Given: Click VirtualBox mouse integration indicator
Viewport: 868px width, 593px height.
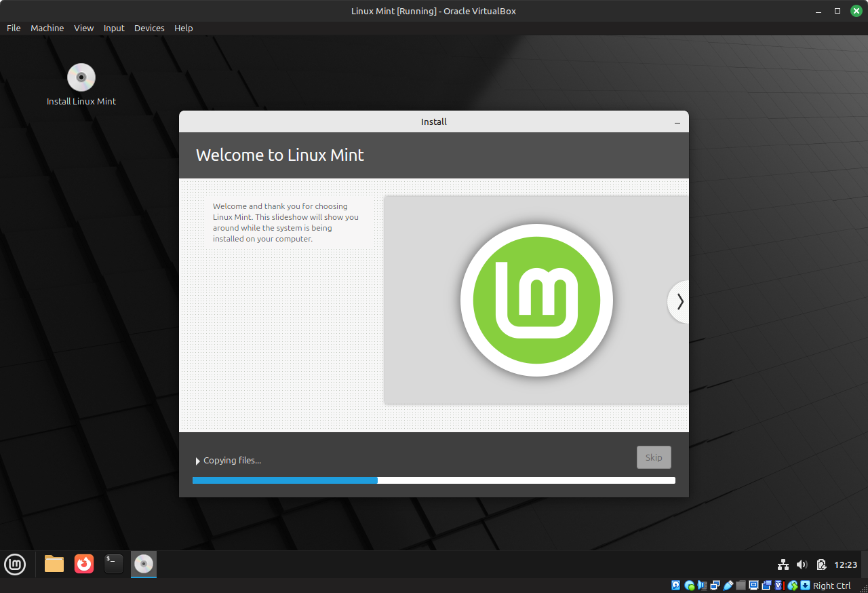Looking at the screenshot, I should [792, 586].
